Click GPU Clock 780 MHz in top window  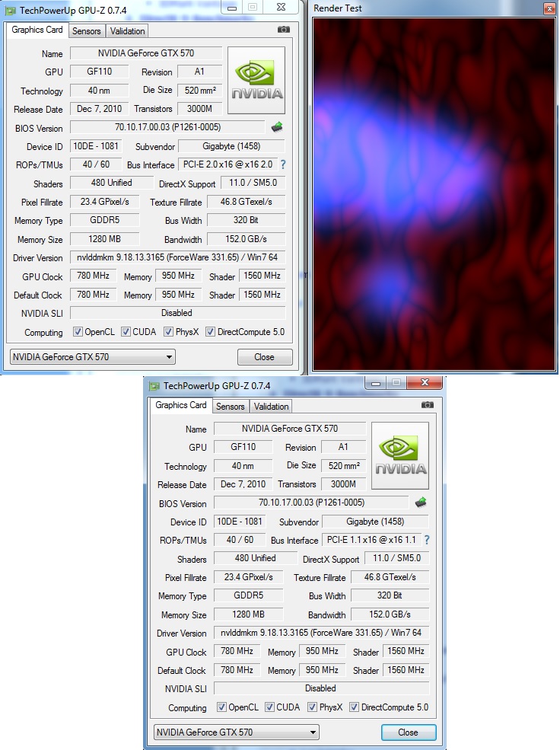93,276
